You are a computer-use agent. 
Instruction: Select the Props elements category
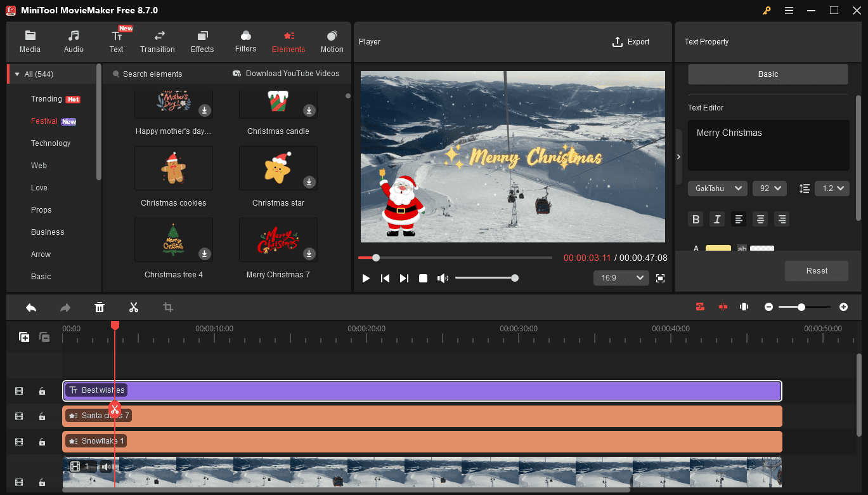tap(41, 210)
